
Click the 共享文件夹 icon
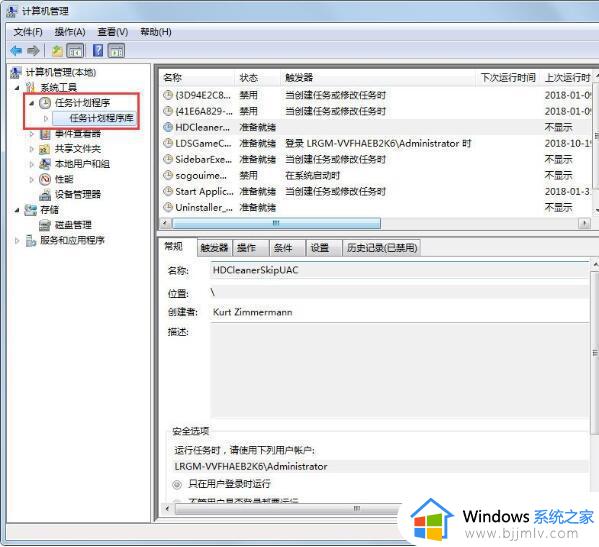[45, 149]
